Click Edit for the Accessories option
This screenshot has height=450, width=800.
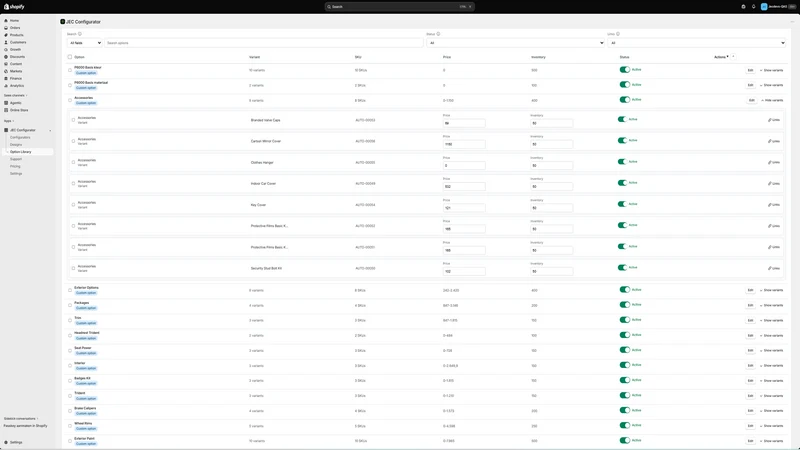click(x=751, y=101)
